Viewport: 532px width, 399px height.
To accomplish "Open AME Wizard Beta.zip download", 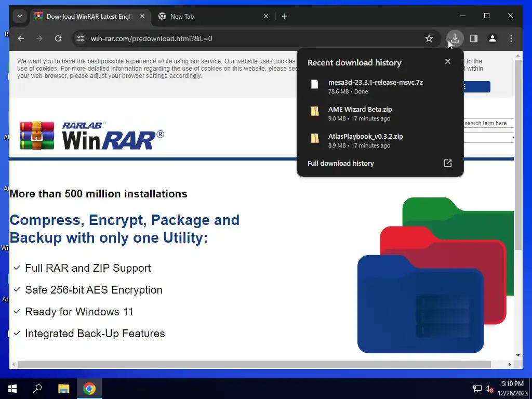I will pos(380,114).
